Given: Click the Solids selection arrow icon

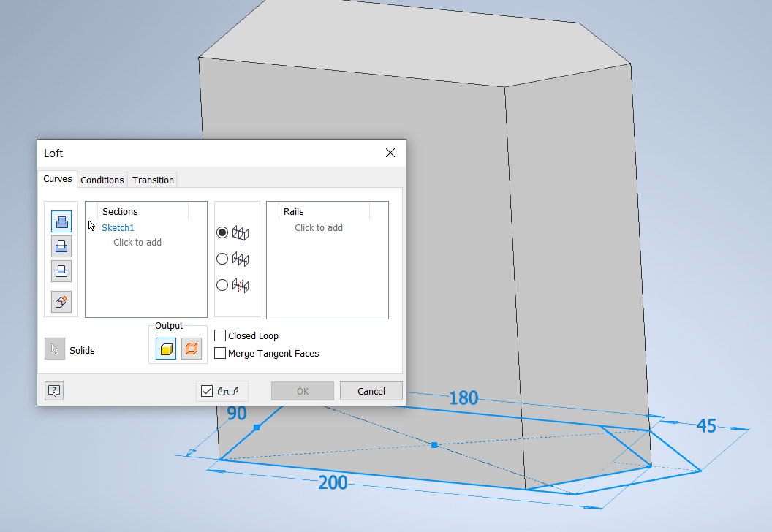Looking at the screenshot, I should point(54,349).
